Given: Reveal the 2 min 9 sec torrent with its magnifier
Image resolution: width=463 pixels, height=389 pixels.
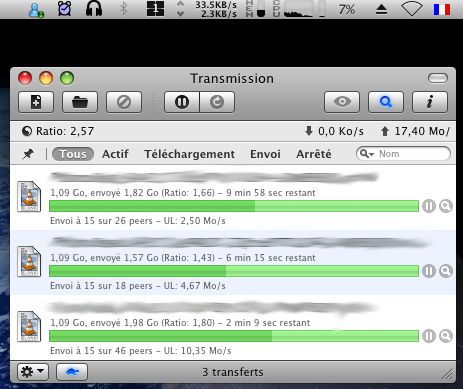Looking at the screenshot, I should (446, 336).
